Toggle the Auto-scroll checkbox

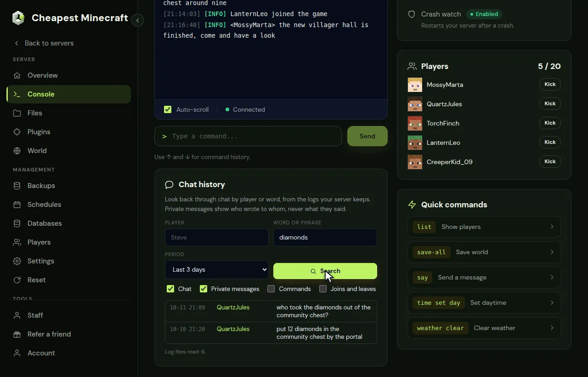tap(168, 109)
